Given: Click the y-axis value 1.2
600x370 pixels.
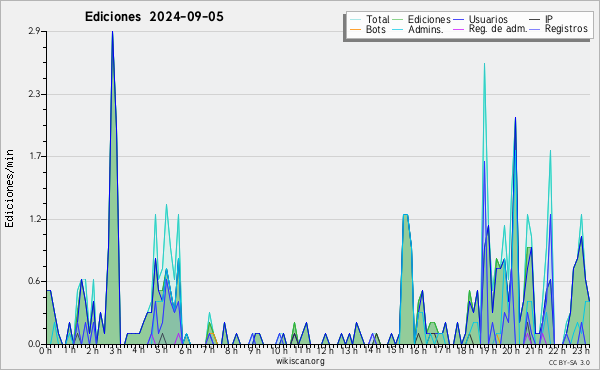Looking at the screenshot, I should 34,219.
